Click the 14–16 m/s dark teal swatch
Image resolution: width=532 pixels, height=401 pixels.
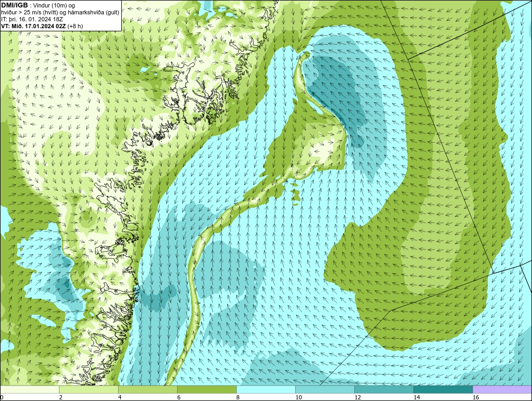(443, 389)
